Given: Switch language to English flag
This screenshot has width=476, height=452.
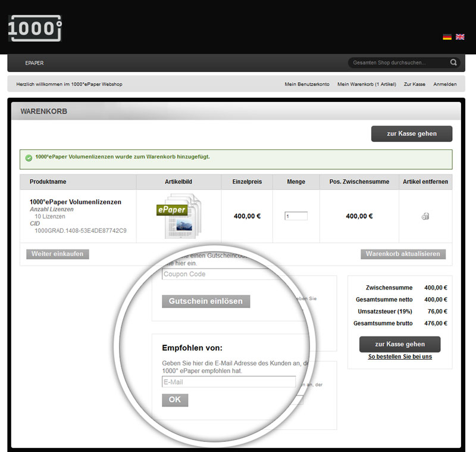Looking at the screenshot, I should click(x=460, y=37).
